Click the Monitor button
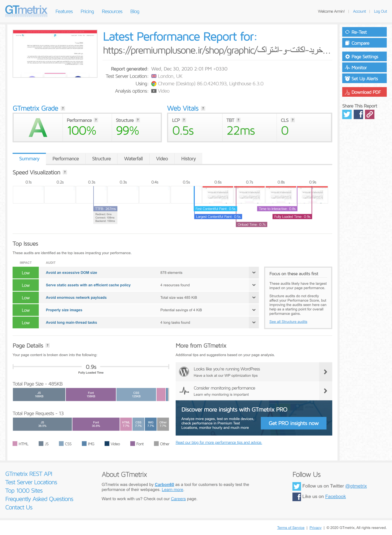Image resolution: width=392 pixels, height=535 pixels. [x=364, y=68]
